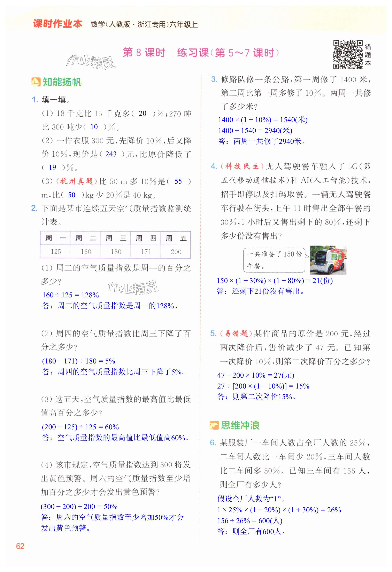Click the 课时作业本 red header logo
Image resolution: width=392 pixels, height=572 pixels.
pos(58,24)
